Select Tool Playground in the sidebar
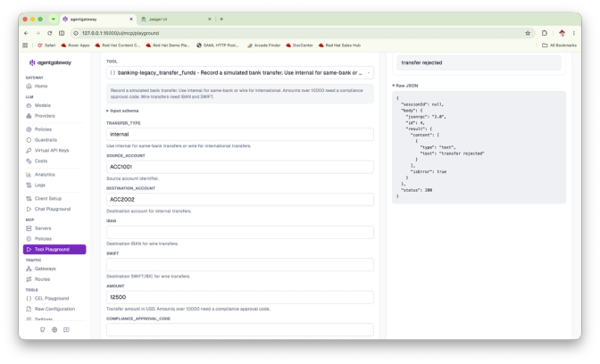Screen dimensions: 600x364 tap(54, 249)
